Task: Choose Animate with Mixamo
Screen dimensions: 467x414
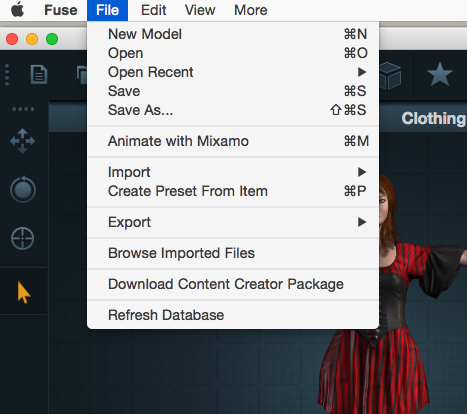Action: click(x=233, y=141)
